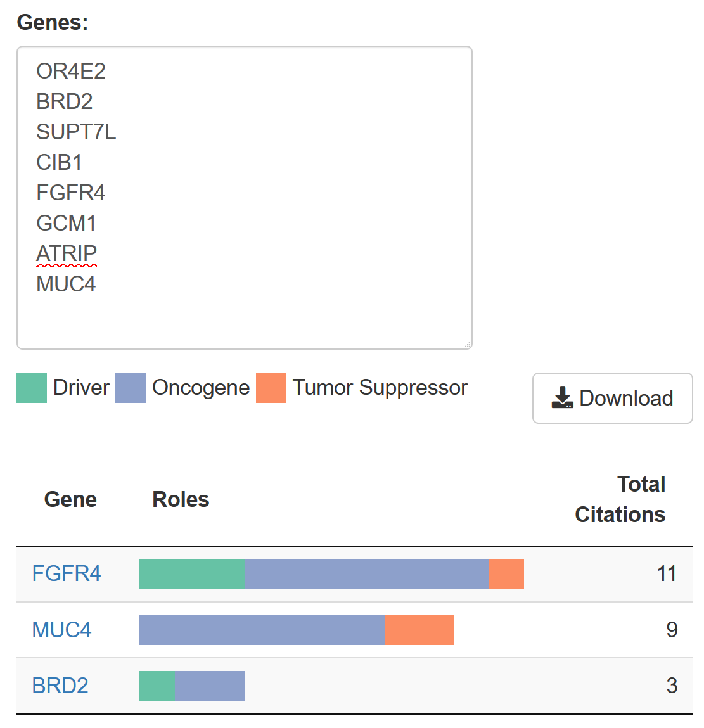This screenshot has width=704, height=728.
Task: Click the green Driver legend swatch
Action: click(x=32, y=388)
